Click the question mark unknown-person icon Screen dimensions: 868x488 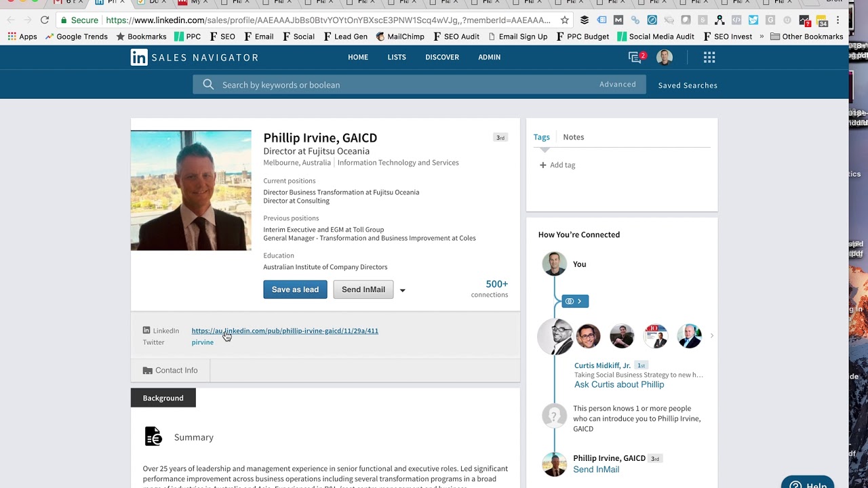[x=554, y=415]
